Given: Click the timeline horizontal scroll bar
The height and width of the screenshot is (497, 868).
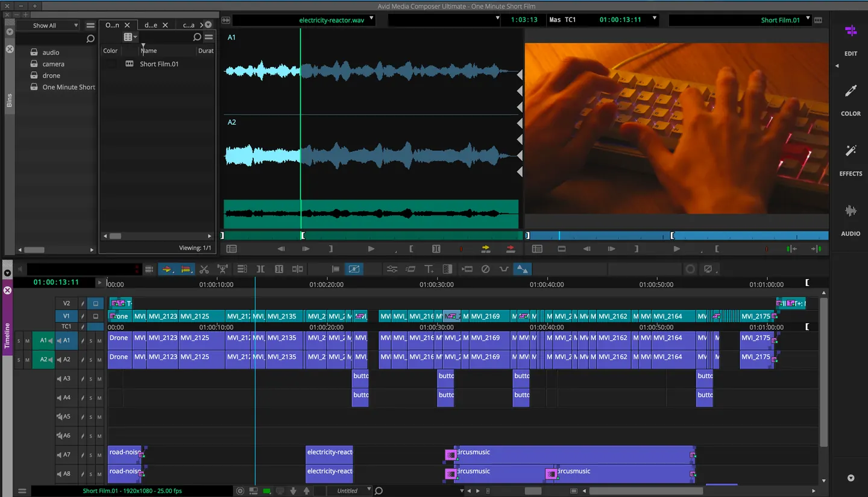Looking at the screenshot, I should click(646, 491).
